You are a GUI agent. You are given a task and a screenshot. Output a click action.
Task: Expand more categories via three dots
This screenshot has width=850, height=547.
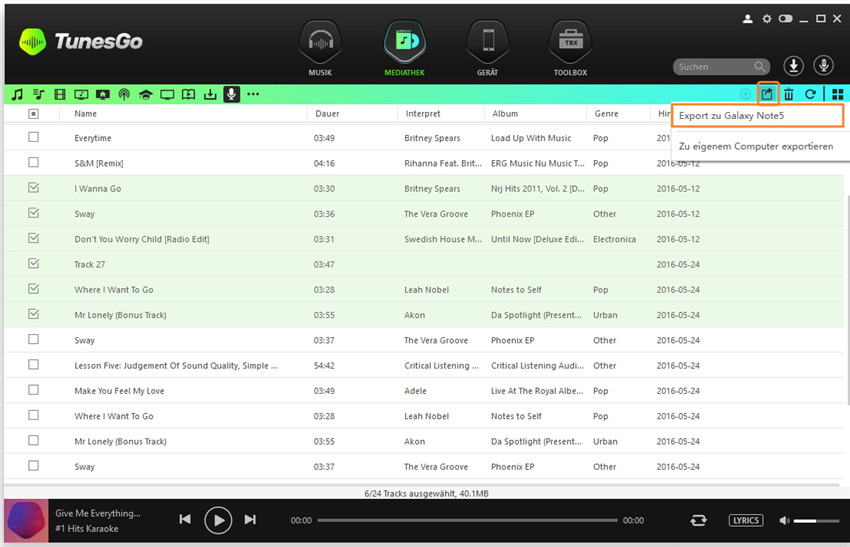pyautogui.click(x=253, y=94)
